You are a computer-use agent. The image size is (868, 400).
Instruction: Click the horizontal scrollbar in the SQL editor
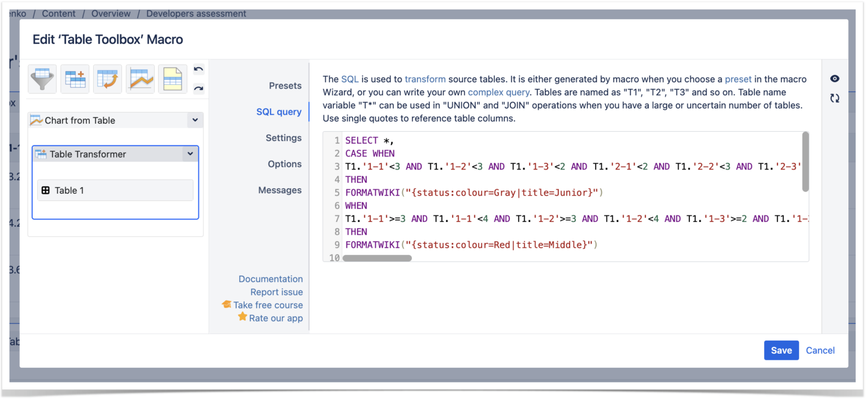[x=377, y=258]
